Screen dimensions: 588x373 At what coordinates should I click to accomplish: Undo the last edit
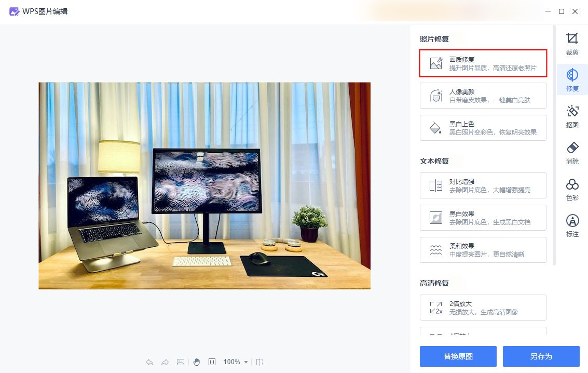point(149,362)
